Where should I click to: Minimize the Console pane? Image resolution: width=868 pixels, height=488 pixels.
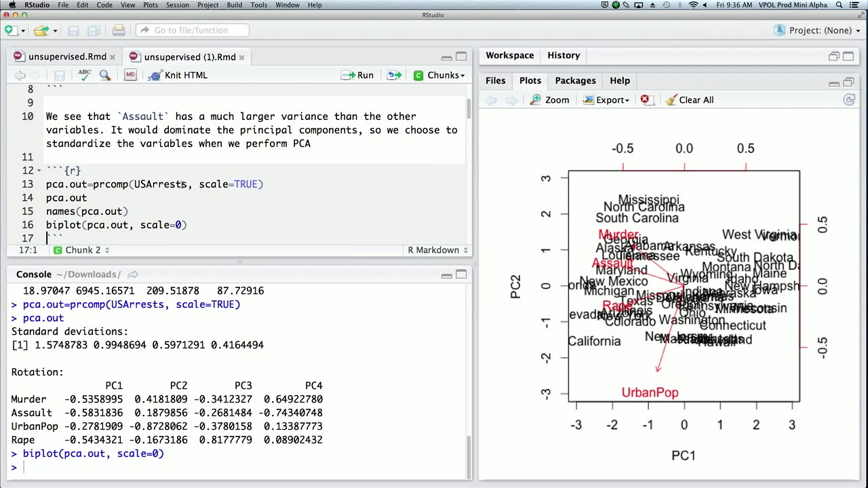[446, 274]
